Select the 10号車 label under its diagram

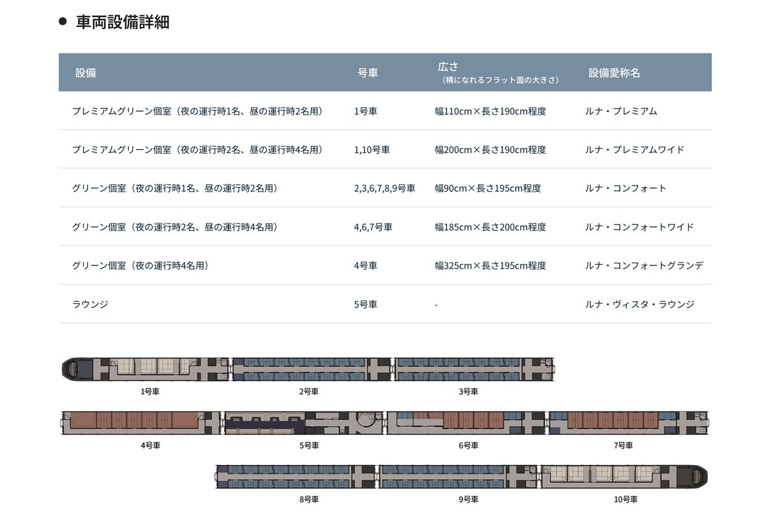626,499
